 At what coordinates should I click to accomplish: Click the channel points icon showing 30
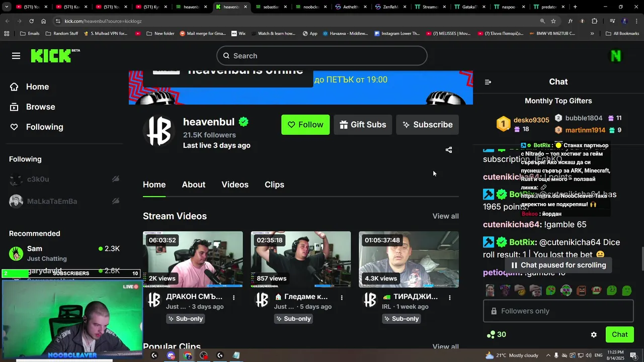(497, 335)
